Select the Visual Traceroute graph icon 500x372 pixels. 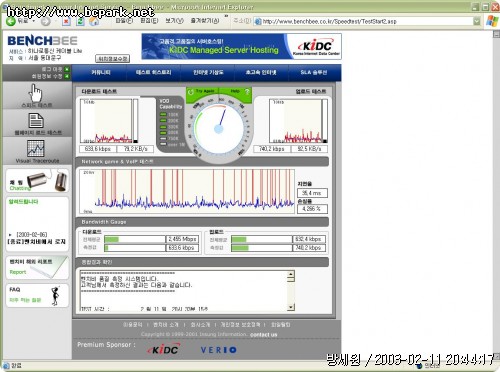tap(36, 148)
